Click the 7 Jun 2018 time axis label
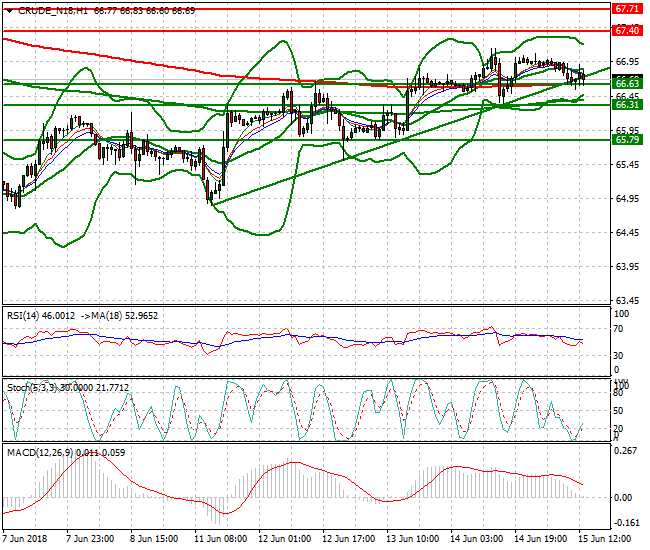The image size is (650, 550). tap(25, 539)
